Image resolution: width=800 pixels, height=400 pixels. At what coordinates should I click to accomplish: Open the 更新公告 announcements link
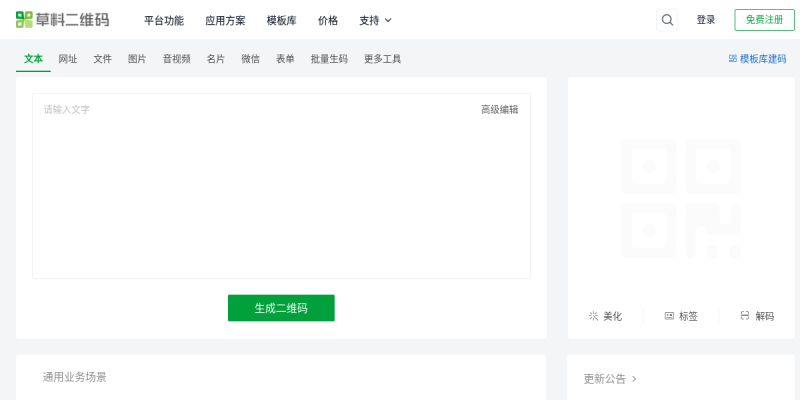(610, 379)
